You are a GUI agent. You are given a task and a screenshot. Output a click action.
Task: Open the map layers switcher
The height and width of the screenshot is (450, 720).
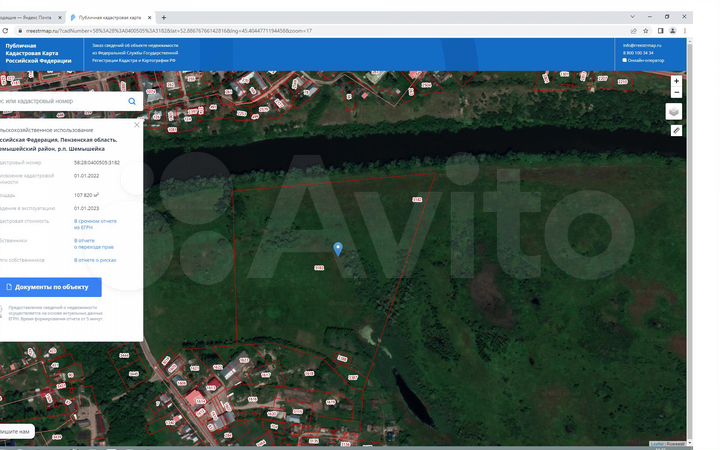tap(676, 111)
